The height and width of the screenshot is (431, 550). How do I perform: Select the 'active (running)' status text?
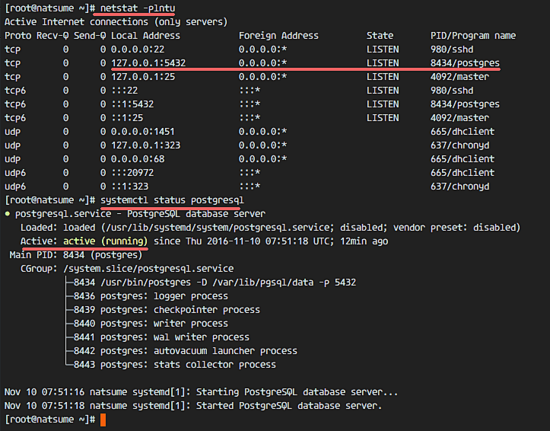(x=106, y=241)
